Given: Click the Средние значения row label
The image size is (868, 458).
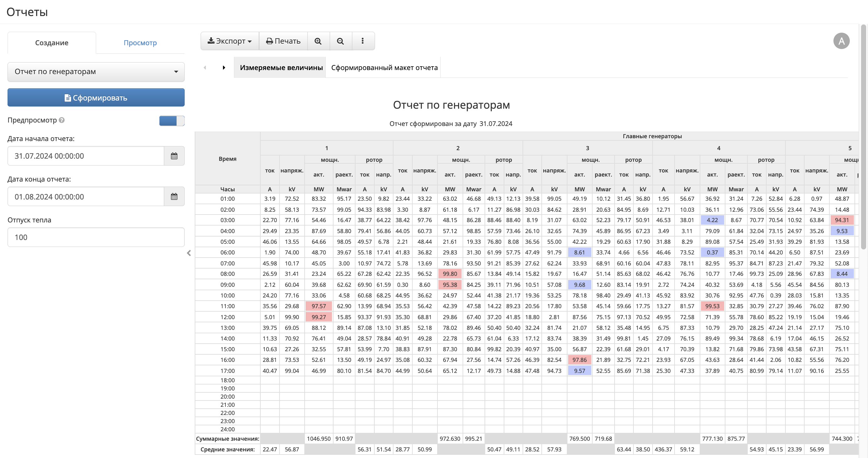Looking at the screenshot, I should coord(227,450).
